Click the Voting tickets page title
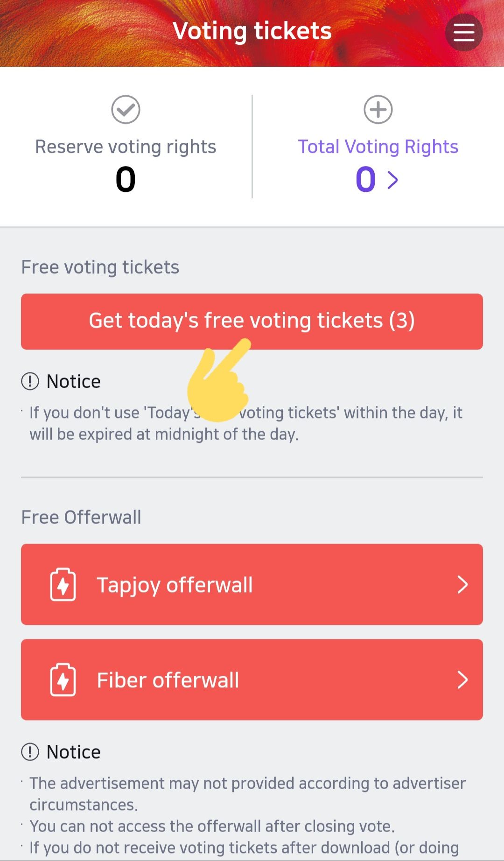The height and width of the screenshot is (861, 504). [x=252, y=31]
